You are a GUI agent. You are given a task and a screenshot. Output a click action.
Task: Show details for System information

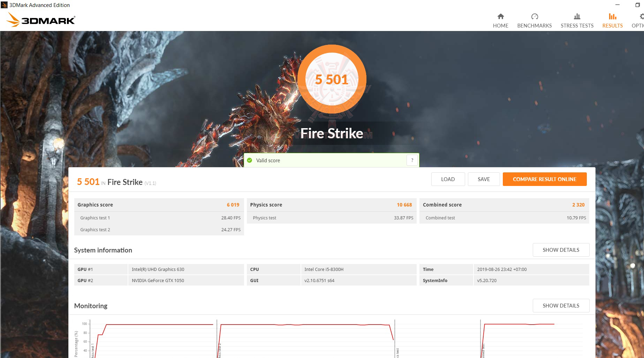pyautogui.click(x=561, y=250)
